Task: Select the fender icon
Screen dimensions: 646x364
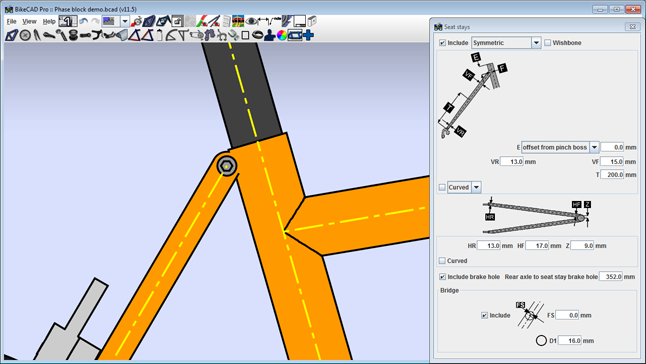Action: [122, 35]
